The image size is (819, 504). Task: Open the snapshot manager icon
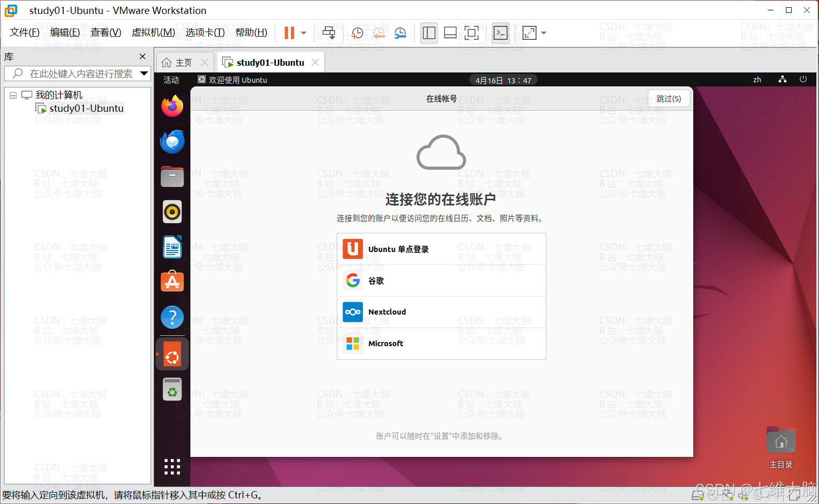pos(400,33)
